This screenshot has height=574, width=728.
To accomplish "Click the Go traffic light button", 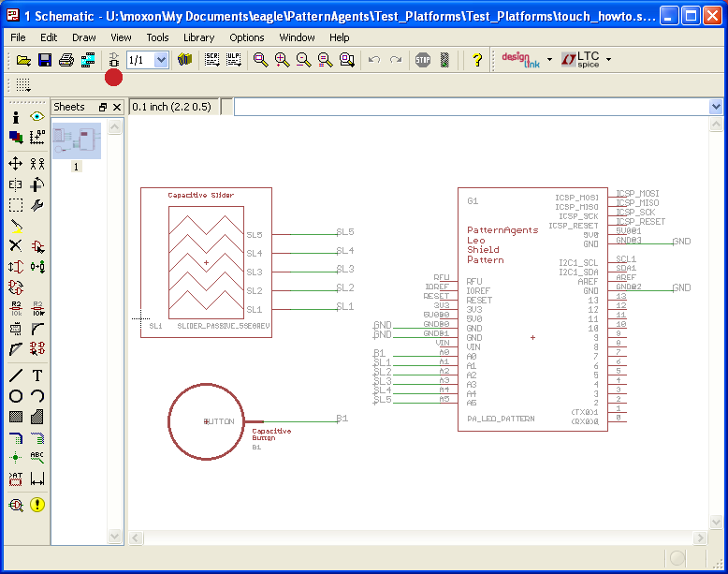I will [x=444, y=60].
